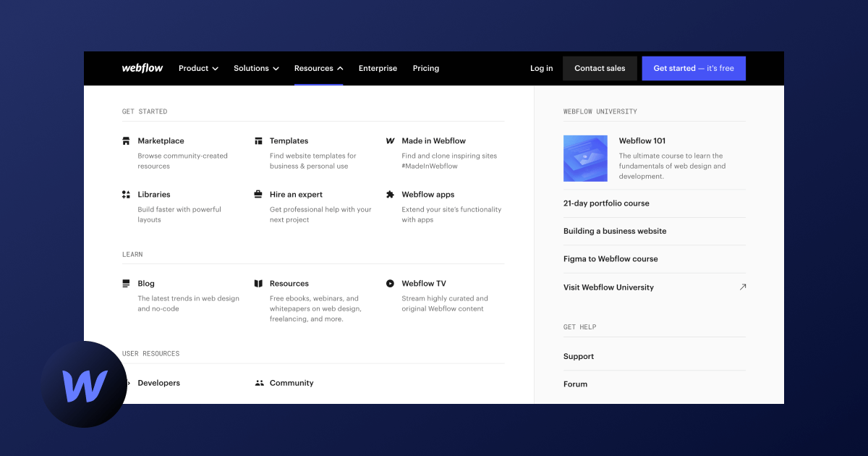
Task: Click the Webflow 101 course thumbnail
Action: tap(585, 158)
